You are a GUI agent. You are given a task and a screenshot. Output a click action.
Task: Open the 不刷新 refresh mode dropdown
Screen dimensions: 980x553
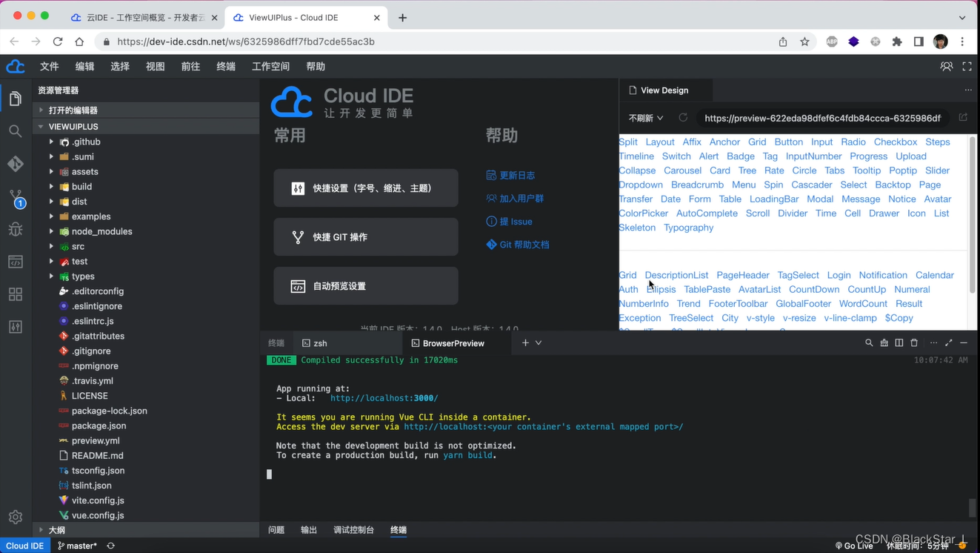click(646, 118)
